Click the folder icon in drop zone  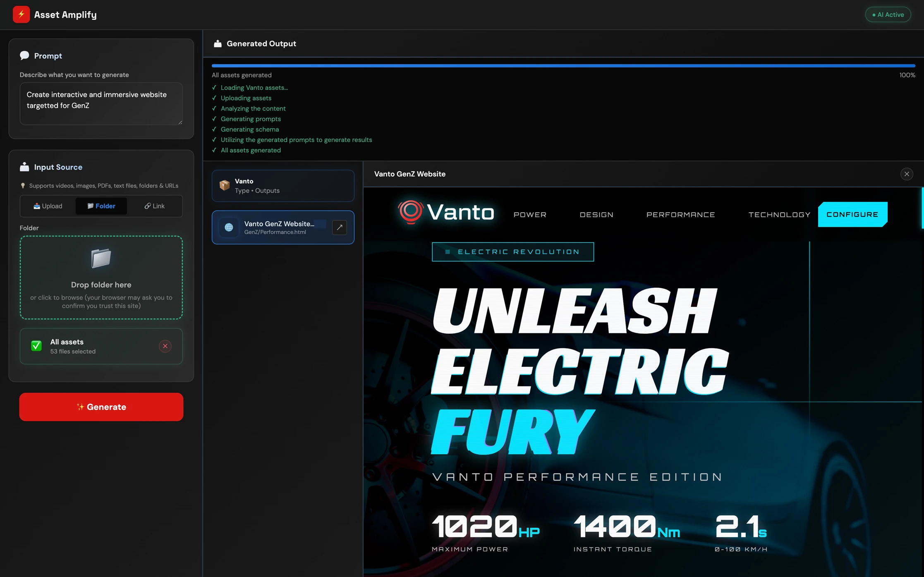(x=101, y=258)
